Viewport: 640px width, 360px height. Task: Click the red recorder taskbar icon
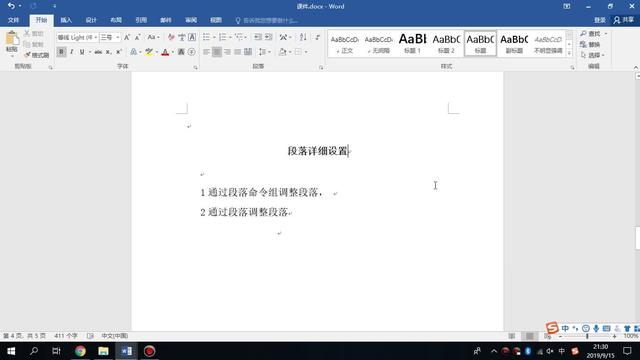(149, 351)
